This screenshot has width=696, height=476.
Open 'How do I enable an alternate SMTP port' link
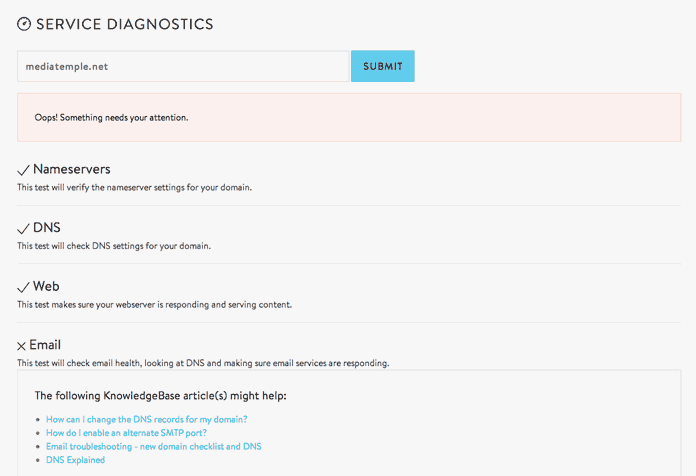point(126,432)
